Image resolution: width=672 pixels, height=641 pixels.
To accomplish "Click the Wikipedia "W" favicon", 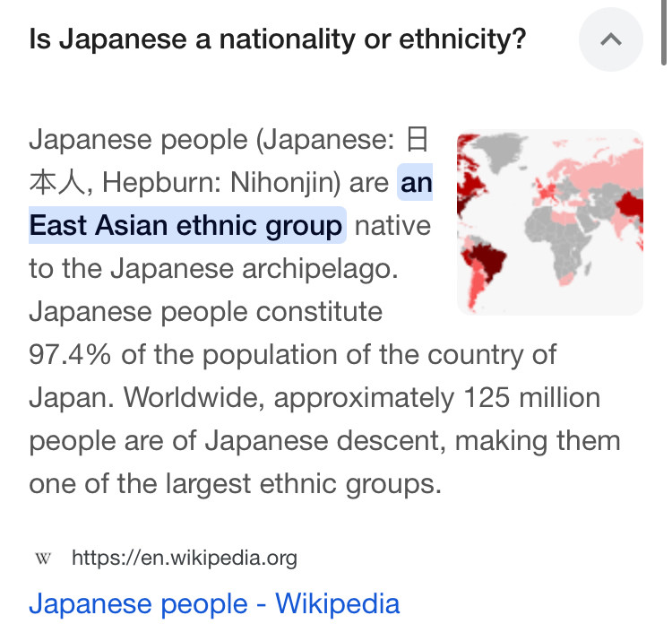I will (43, 559).
